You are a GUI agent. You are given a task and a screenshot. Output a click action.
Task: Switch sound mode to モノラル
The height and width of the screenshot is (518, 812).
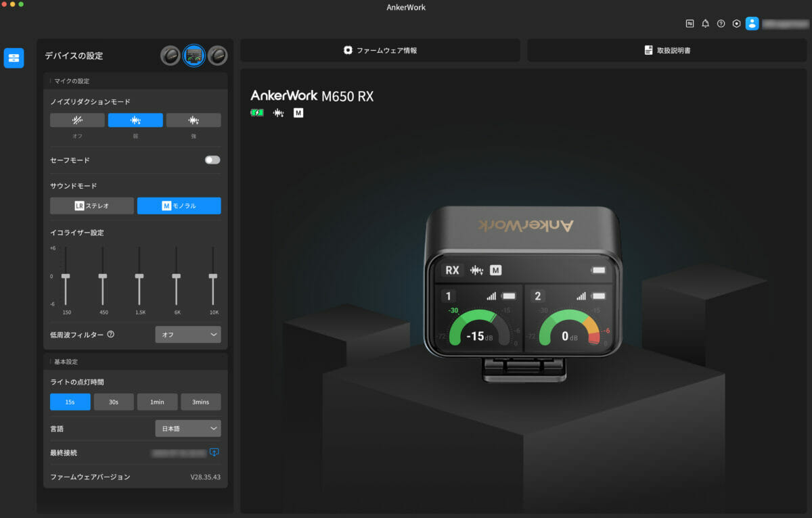pyautogui.click(x=179, y=206)
